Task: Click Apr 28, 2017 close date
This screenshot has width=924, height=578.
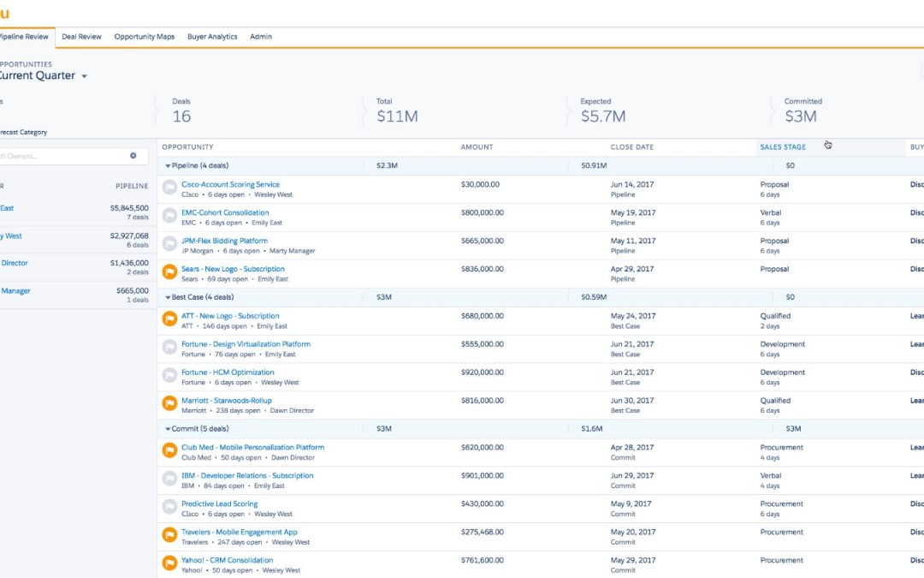Action: [x=631, y=448]
